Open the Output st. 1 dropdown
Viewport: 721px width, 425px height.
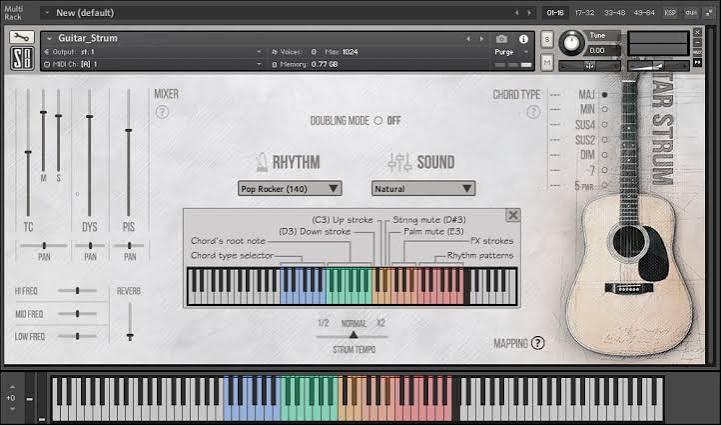click(x=154, y=52)
